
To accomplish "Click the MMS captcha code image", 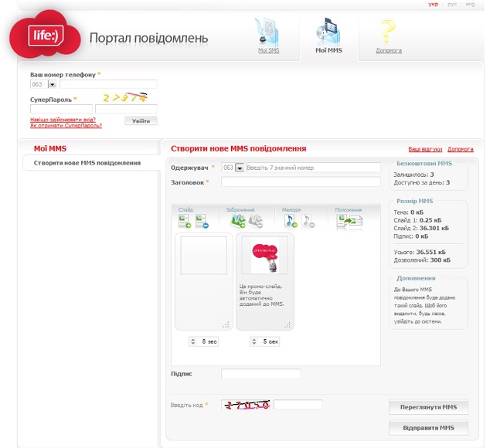I will (247, 405).
